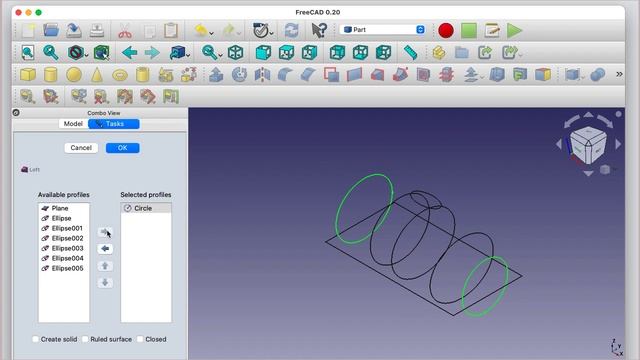
Task: Click the Cancel button
Action: tap(81, 148)
